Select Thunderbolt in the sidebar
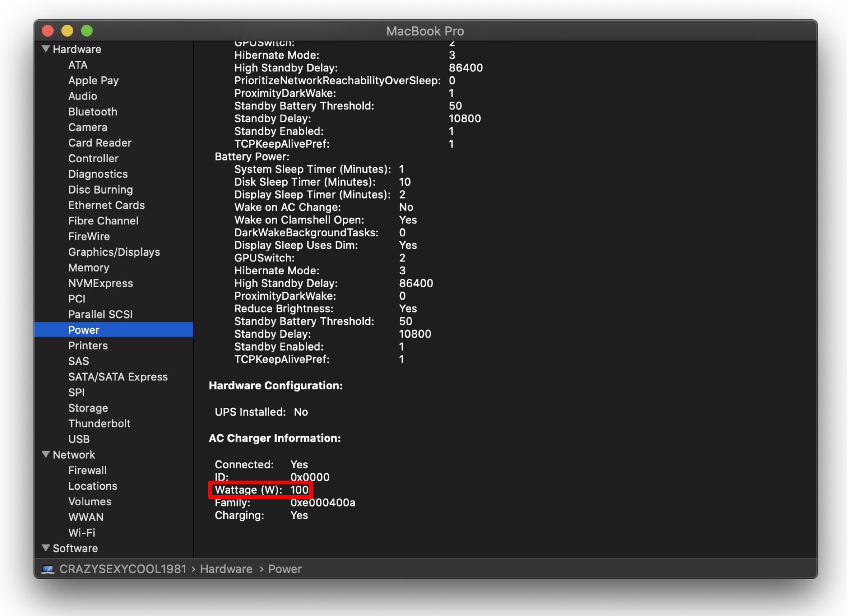 (x=99, y=423)
